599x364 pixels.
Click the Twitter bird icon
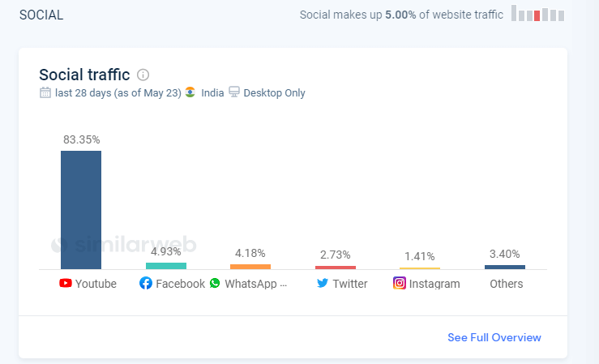(x=323, y=283)
